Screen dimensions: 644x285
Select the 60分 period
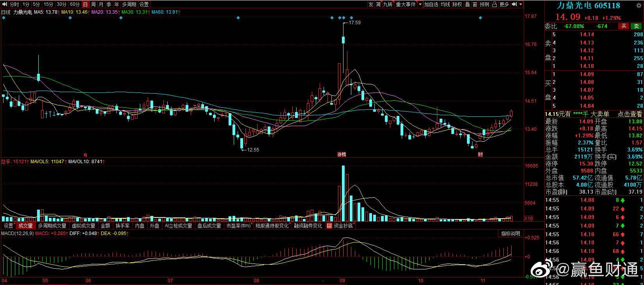click(x=75, y=4)
